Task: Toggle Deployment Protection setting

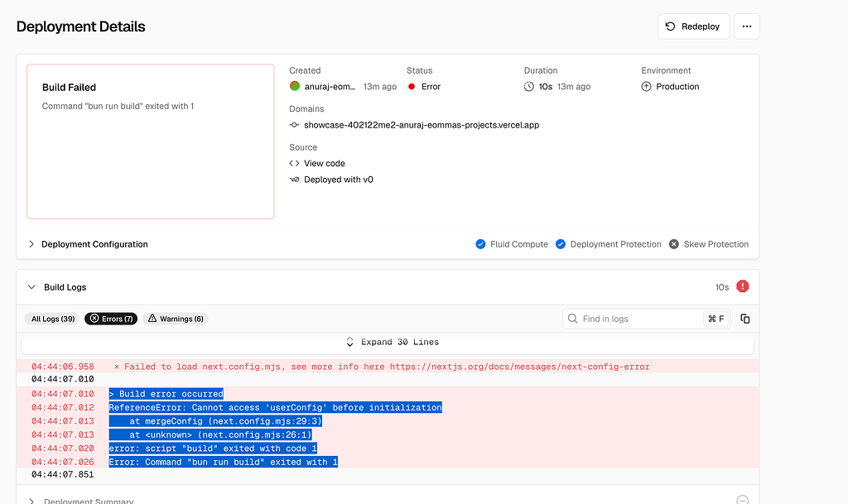Action: 561,244
